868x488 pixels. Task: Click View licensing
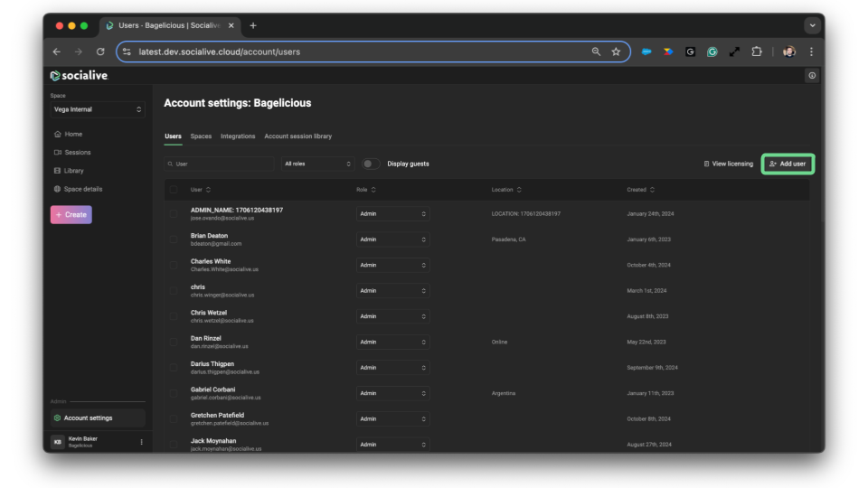(729, 164)
